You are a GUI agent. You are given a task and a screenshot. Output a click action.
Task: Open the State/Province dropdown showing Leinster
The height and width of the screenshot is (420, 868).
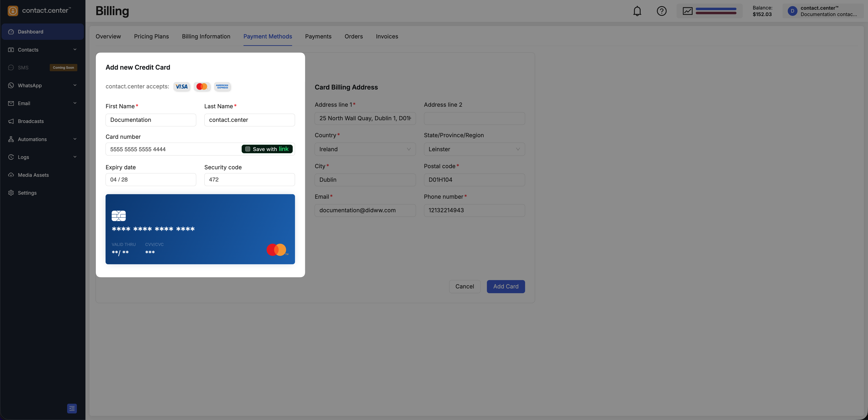pyautogui.click(x=474, y=149)
